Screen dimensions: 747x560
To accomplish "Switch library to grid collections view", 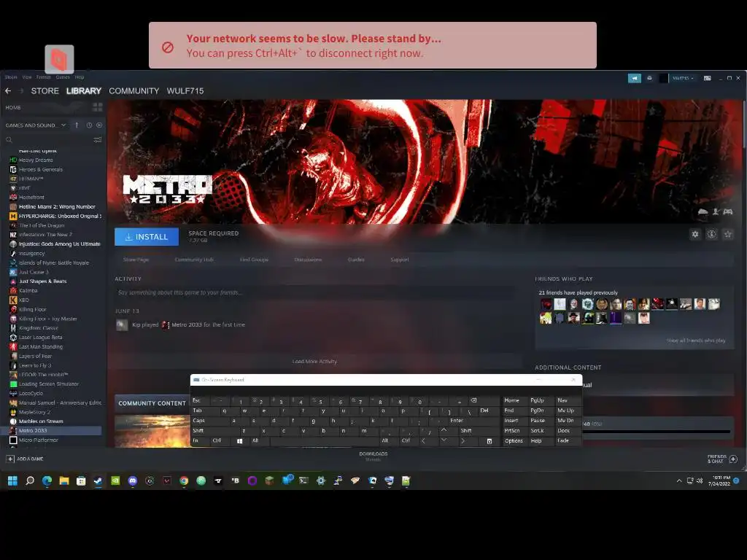I will tap(98, 107).
